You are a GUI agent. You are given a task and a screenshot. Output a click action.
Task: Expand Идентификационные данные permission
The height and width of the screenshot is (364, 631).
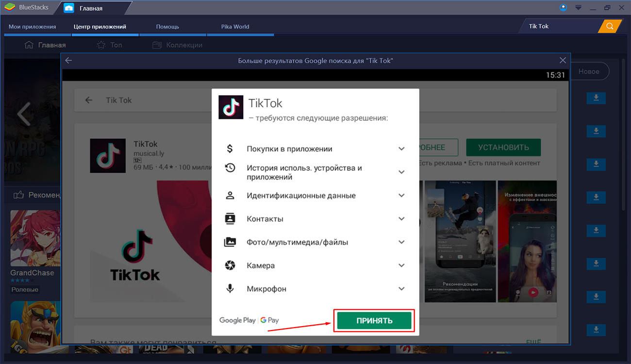(x=401, y=195)
